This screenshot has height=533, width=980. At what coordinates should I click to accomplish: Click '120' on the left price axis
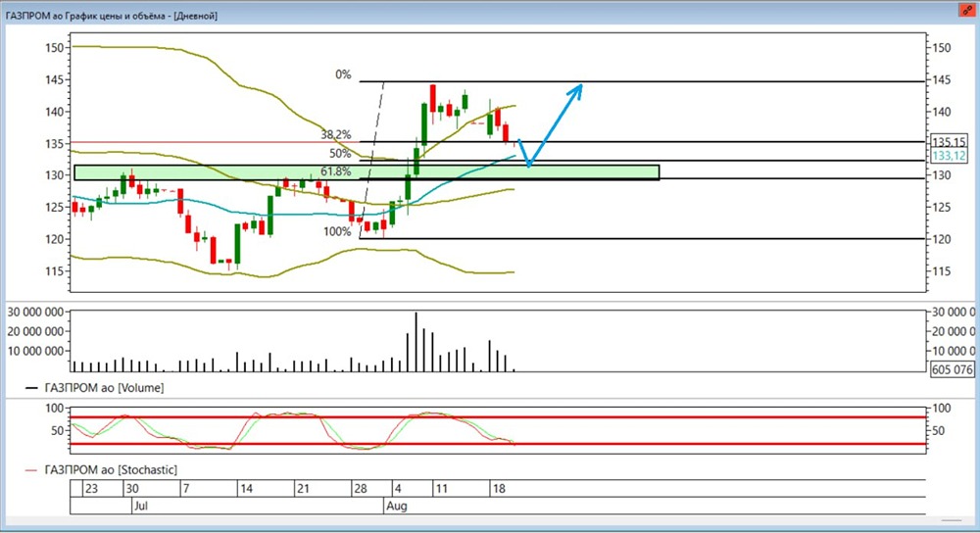[54, 239]
